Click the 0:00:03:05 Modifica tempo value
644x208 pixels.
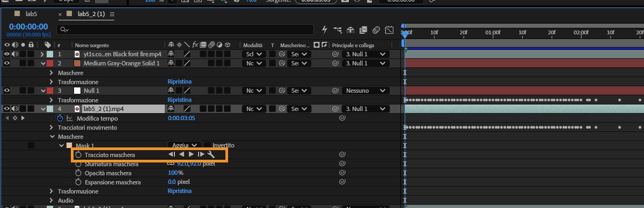(x=181, y=118)
